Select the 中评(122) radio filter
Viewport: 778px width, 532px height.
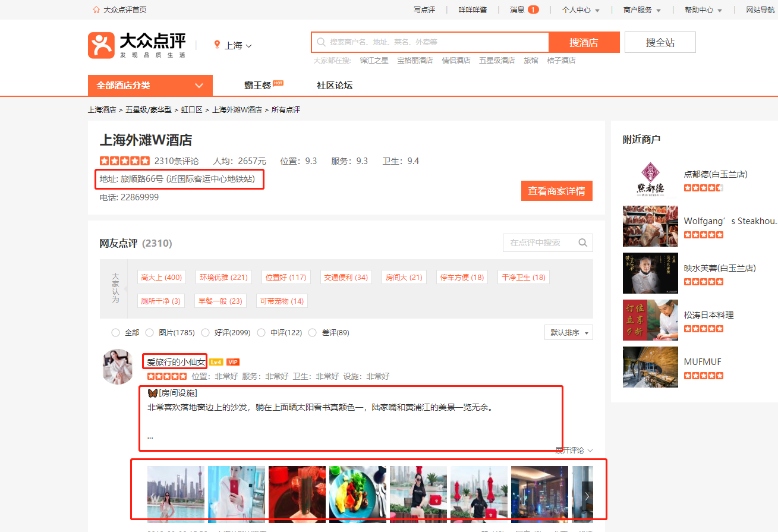point(261,332)
